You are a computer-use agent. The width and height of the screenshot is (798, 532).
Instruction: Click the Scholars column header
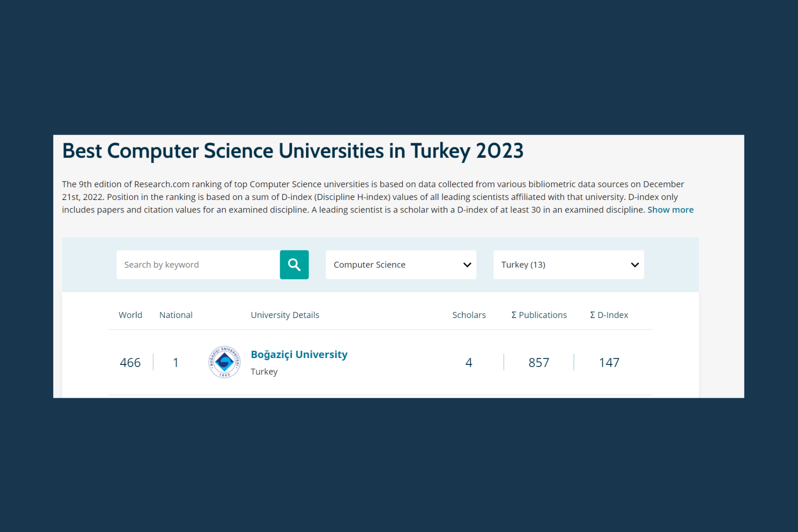coord(469,315)
